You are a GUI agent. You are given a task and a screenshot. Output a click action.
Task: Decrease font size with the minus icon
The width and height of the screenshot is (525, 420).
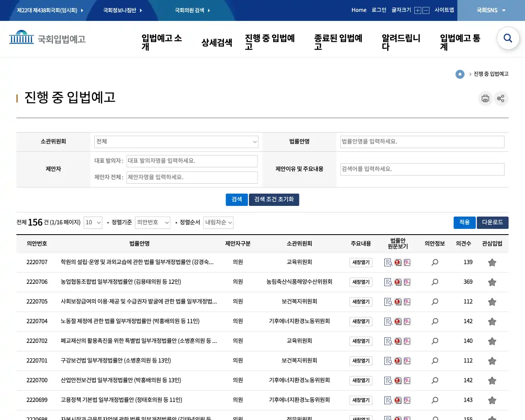click(426, 11)
